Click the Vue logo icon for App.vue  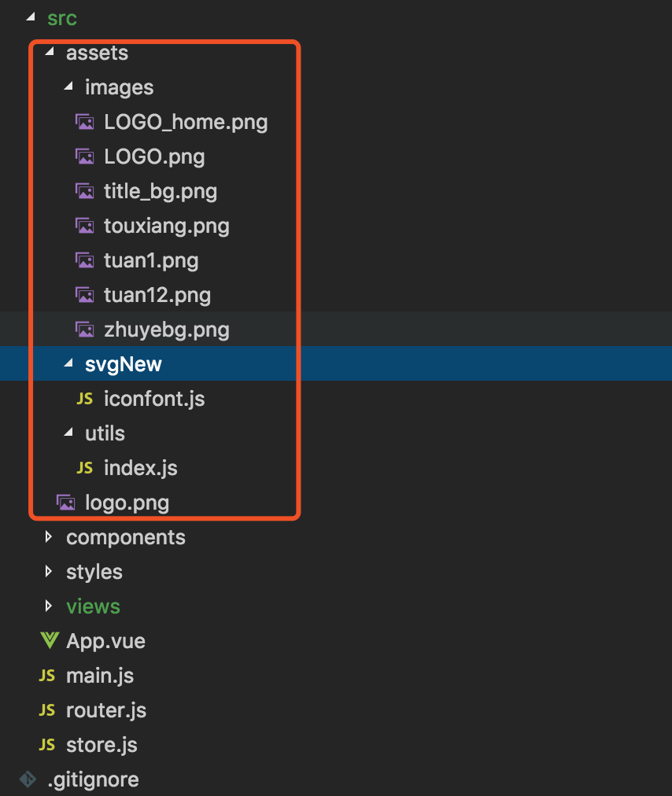(49, 641)
